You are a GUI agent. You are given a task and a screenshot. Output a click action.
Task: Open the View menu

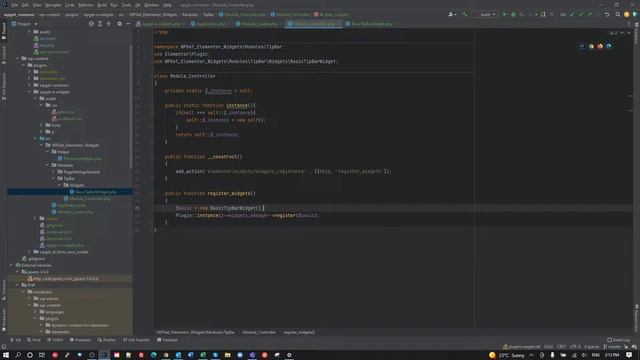37,5
